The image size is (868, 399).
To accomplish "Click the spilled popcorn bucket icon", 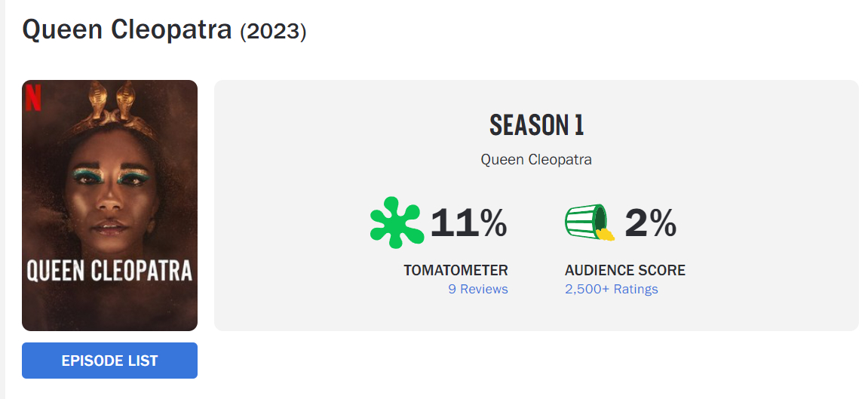I will click(590, 223).
